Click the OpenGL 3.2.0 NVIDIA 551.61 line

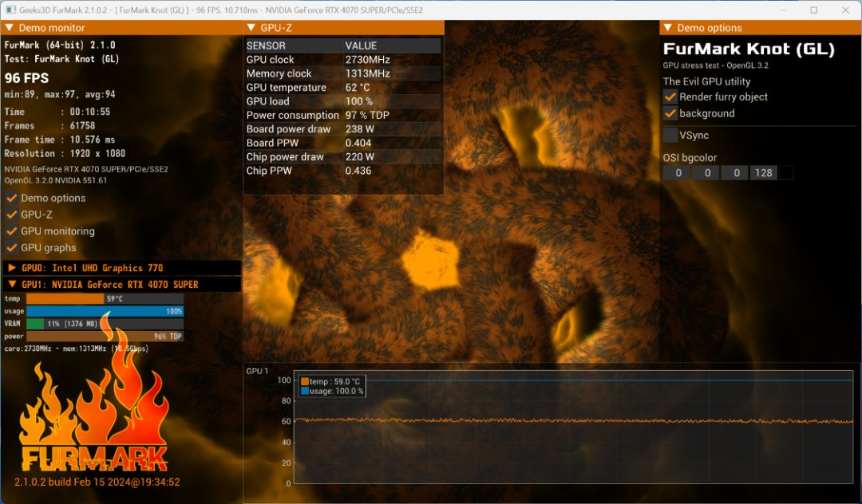pyautogui.click(x=56, y=181)
